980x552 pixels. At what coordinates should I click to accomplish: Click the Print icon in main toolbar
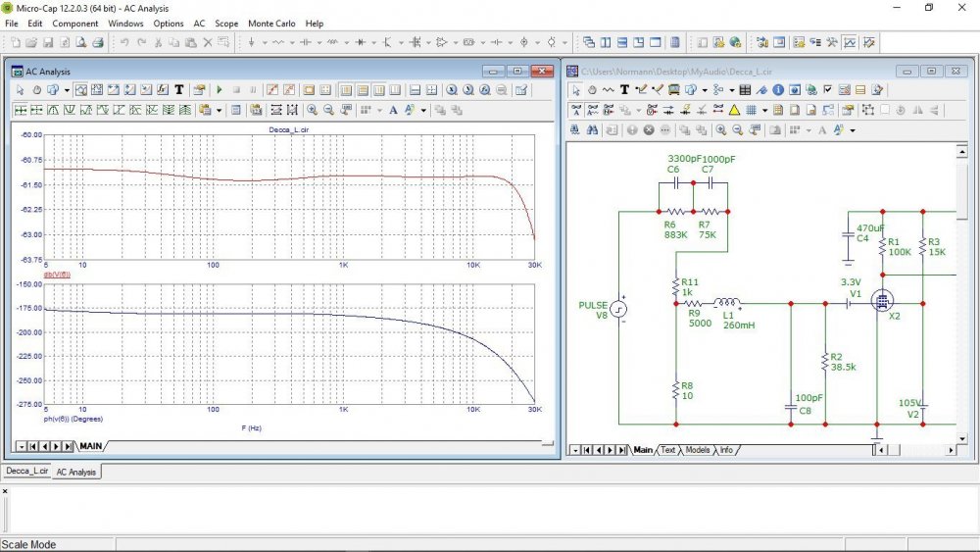(98, 42)
